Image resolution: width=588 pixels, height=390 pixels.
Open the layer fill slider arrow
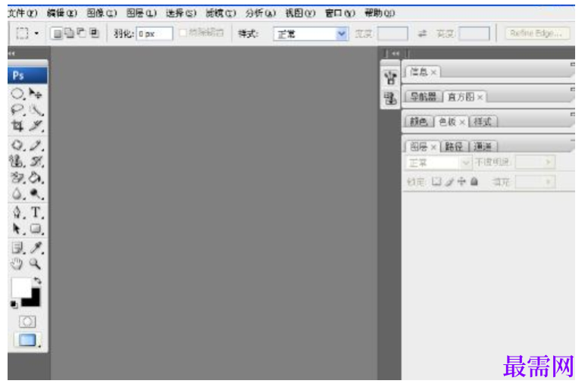[548, 182]
